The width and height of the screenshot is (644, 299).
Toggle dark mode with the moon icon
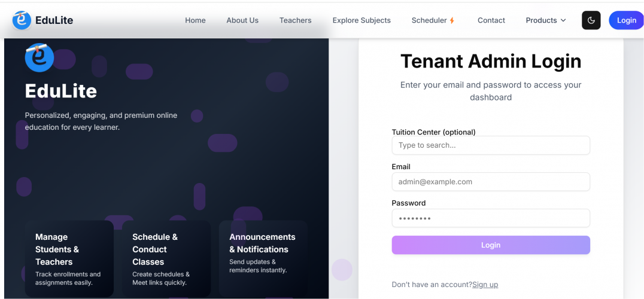pos(591,20)
